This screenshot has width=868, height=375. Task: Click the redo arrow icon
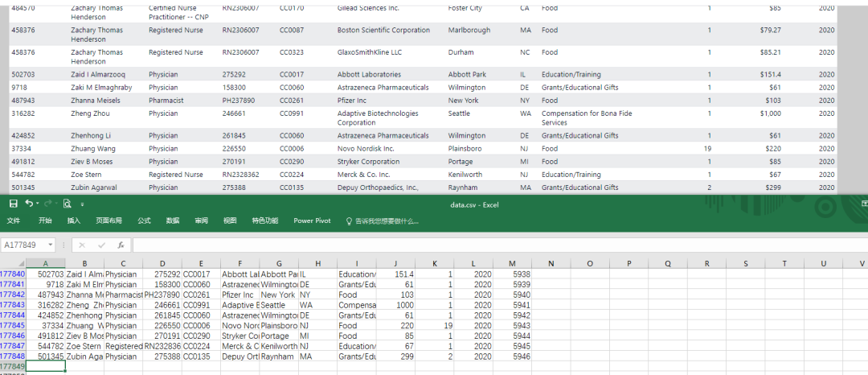click(x=48, y=204)
